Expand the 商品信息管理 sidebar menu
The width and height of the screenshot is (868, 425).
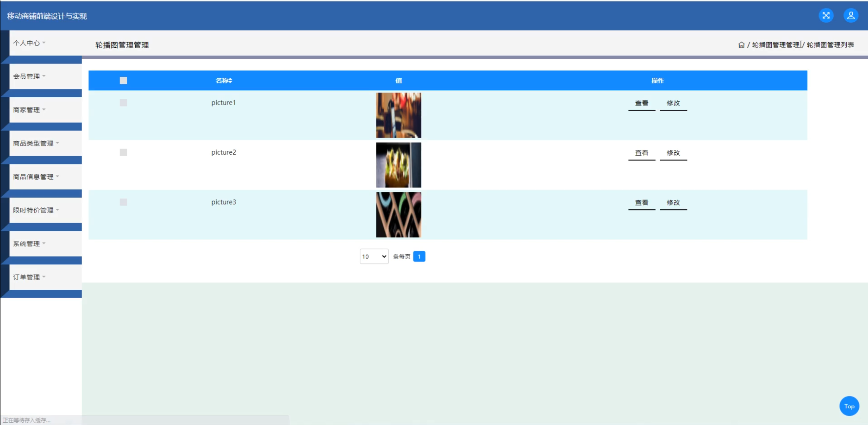(x=45, y=177)
